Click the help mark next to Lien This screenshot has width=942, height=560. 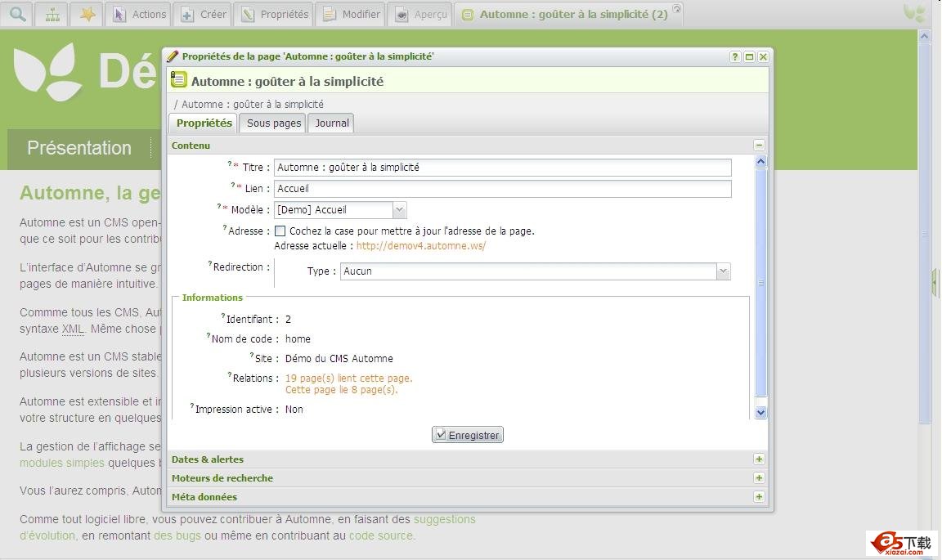pyautogui.click(x=233, y=185)
